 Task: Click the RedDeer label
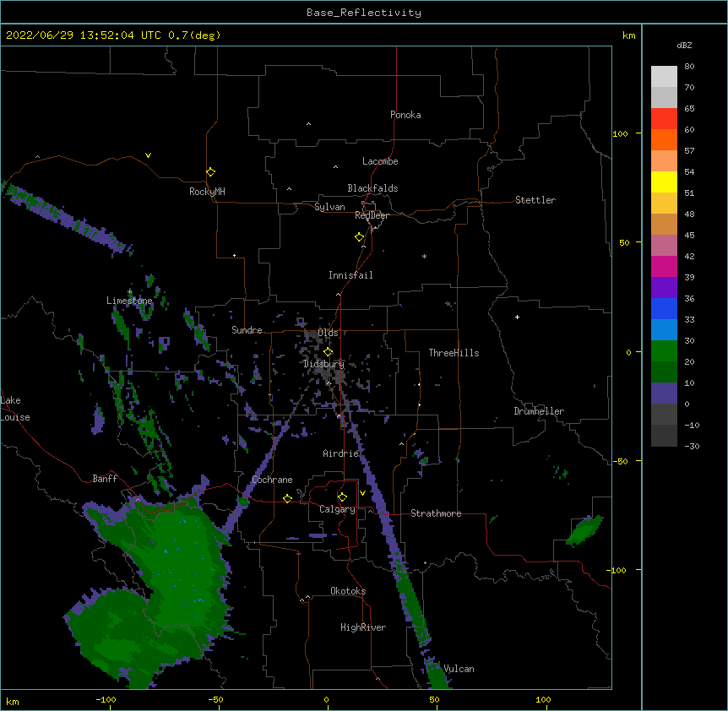point(372,215)
